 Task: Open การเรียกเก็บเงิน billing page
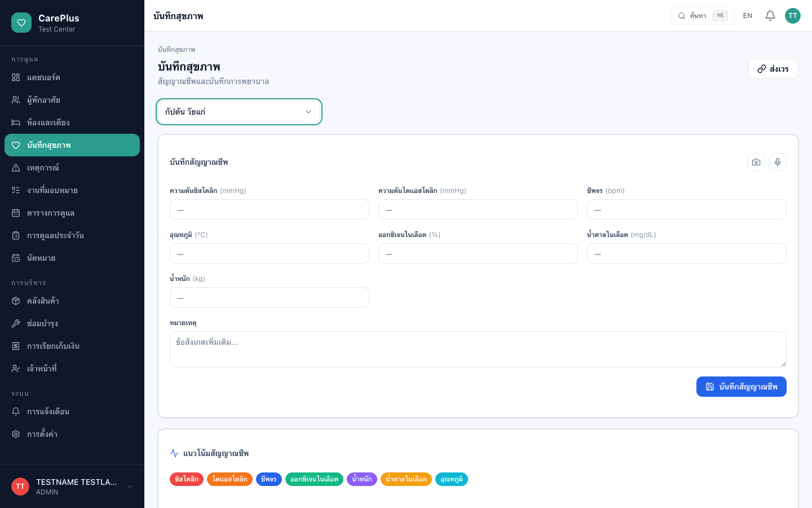(x=72, y=346)
